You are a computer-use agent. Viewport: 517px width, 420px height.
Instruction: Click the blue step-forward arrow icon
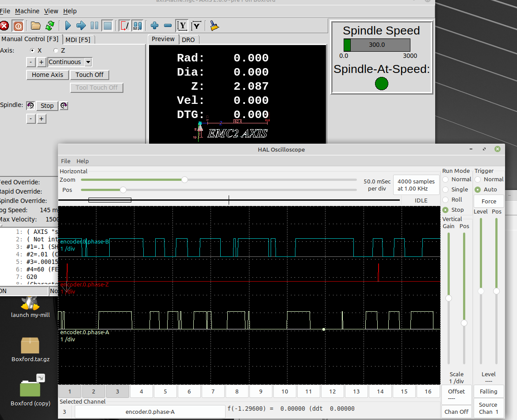tap(81, 26)
